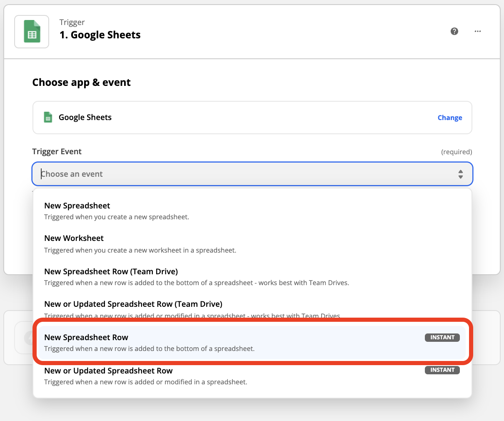Click the '1. Google Sheets' step title

(x=100, y=35)
